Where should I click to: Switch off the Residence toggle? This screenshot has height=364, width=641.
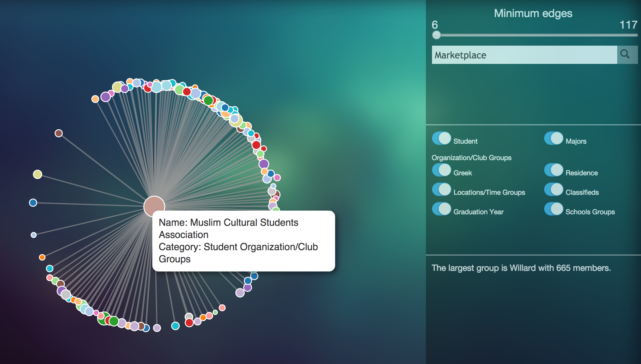[554, 170]
